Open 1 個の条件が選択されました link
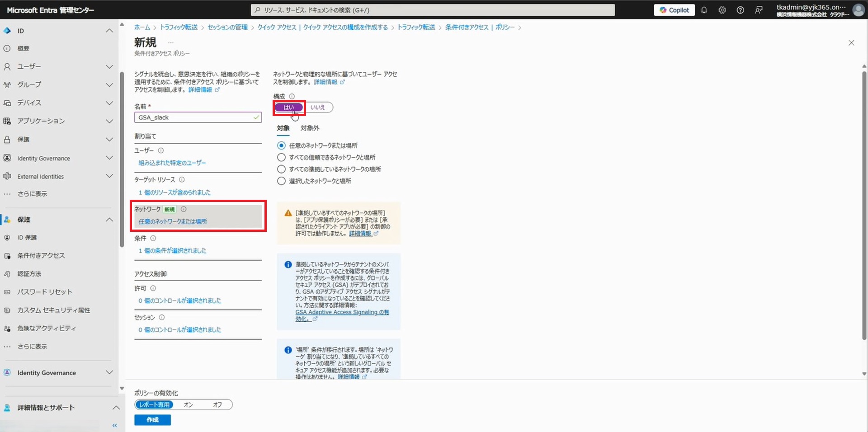Image resolution: width=868 pixels, height=432 pixels. 172,251
